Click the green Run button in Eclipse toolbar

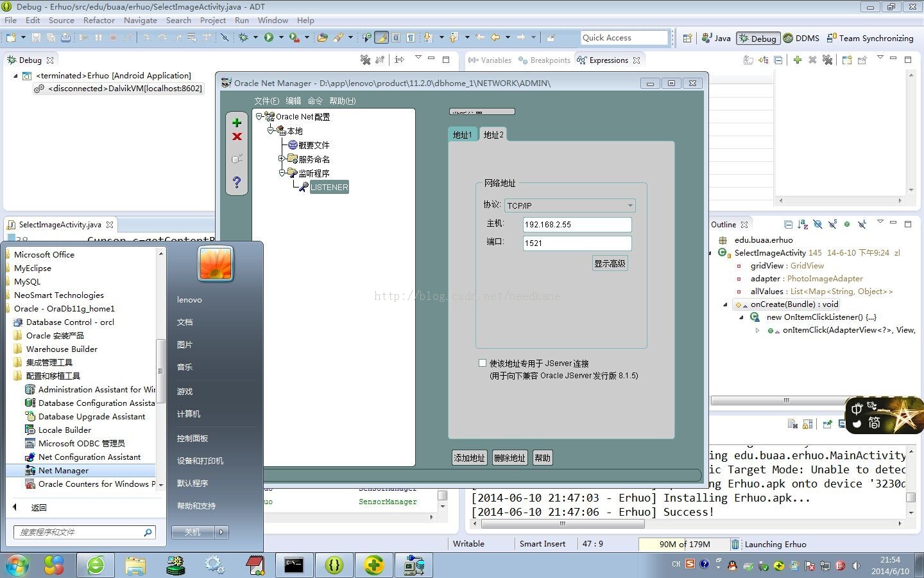pyautogui.click(x=269, y=38)
